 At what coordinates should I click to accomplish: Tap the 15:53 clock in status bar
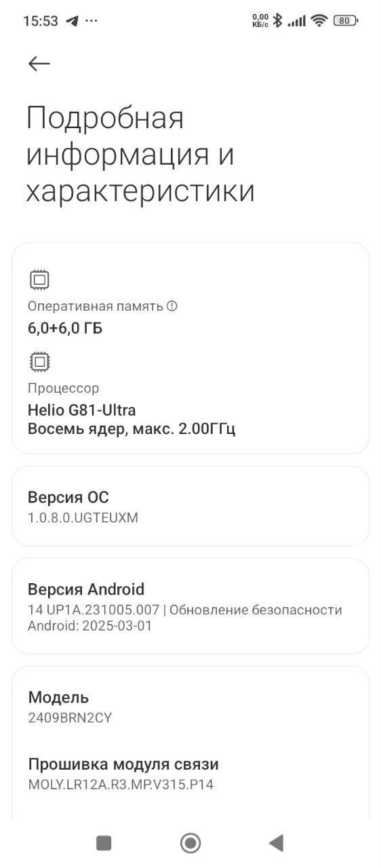(x=41, y=20)
